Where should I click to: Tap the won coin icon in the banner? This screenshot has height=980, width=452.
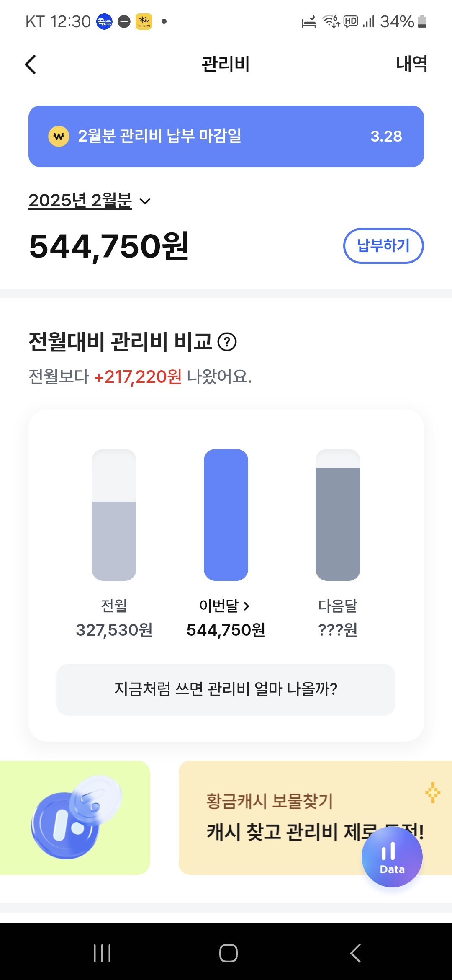click(x=59, y=137)
